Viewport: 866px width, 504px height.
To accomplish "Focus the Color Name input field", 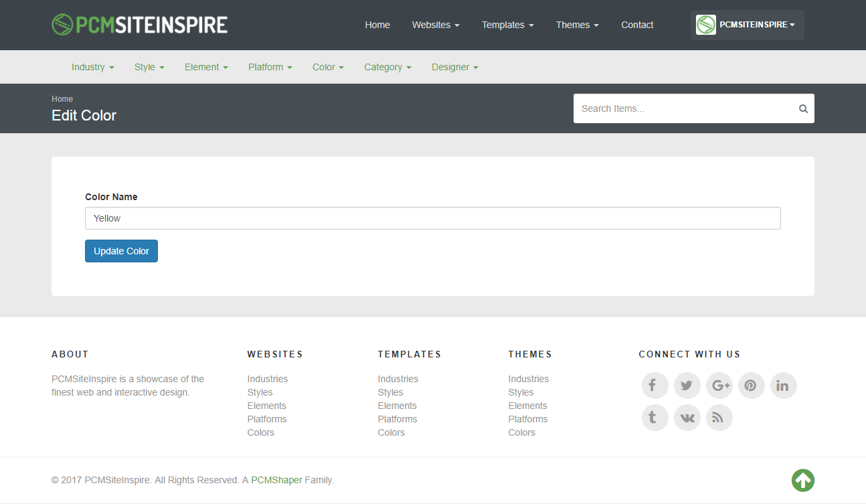I will click(432, 218).
